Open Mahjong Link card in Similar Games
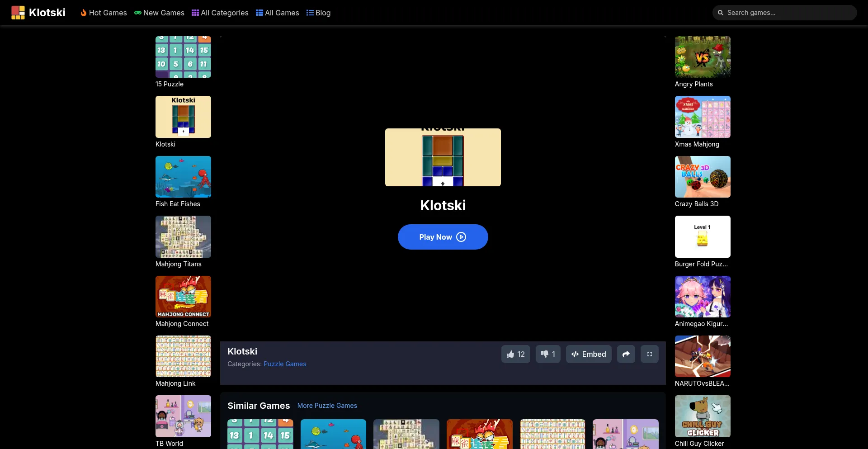Image resolution: width=868 pixels, height=449 pixels. tap(552, 434)
